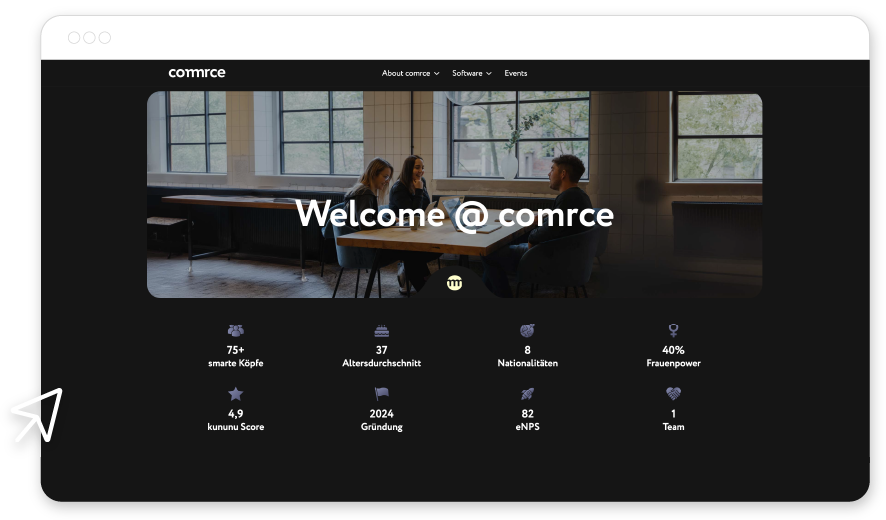Screen dimensions: 886x520
Task: Click the flag icon above Gründung
Action: tap(382, 393)
